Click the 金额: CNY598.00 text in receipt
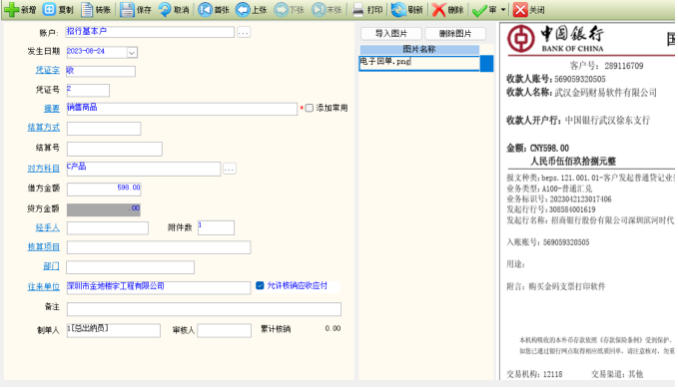Image resolution: width=678 pixels, height=390 pixels. [537, 148]
